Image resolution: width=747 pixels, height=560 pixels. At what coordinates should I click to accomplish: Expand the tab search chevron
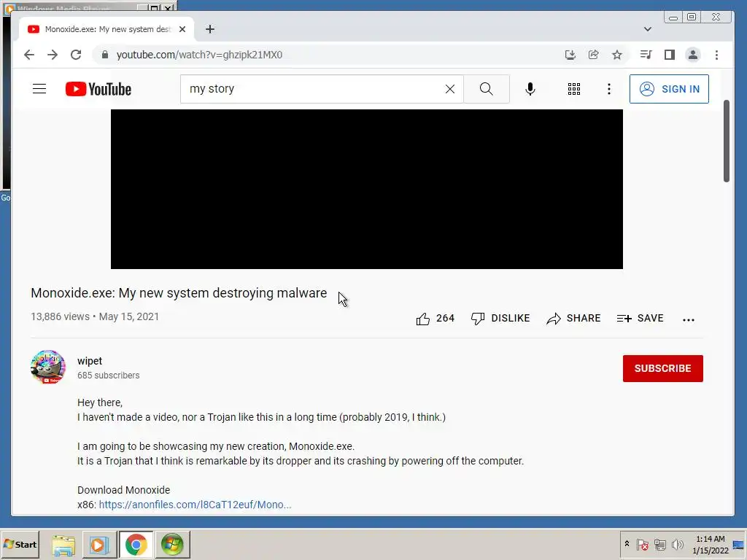[648, 29]
